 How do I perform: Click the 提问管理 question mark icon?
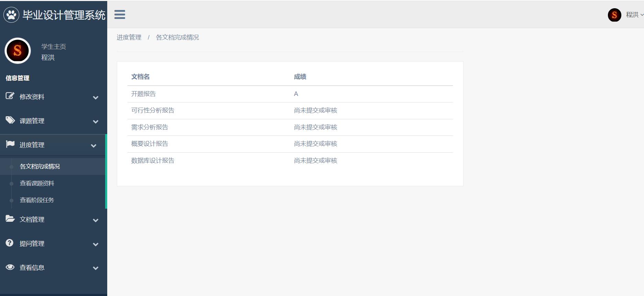click(x=10, y=243)
